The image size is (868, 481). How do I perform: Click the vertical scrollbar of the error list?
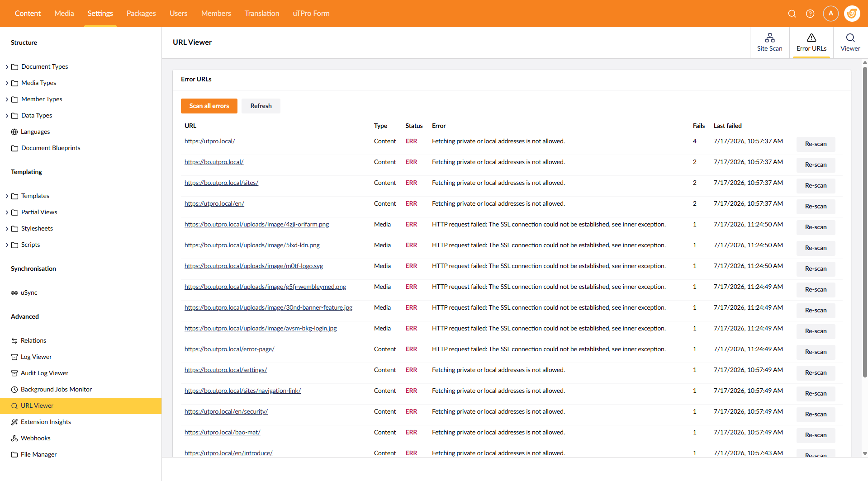click(x=865, y=222)
